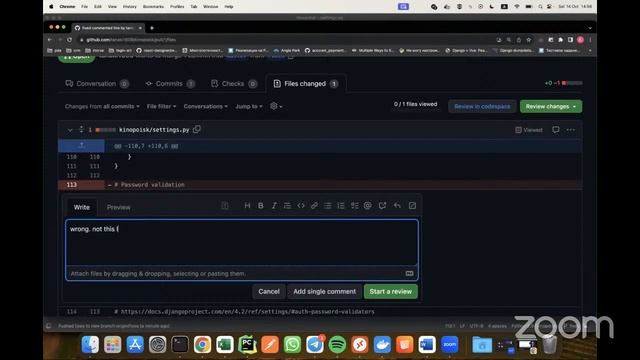Click in the comment text area
Viewport: 640px width, 360px height.
click(242, 242)
